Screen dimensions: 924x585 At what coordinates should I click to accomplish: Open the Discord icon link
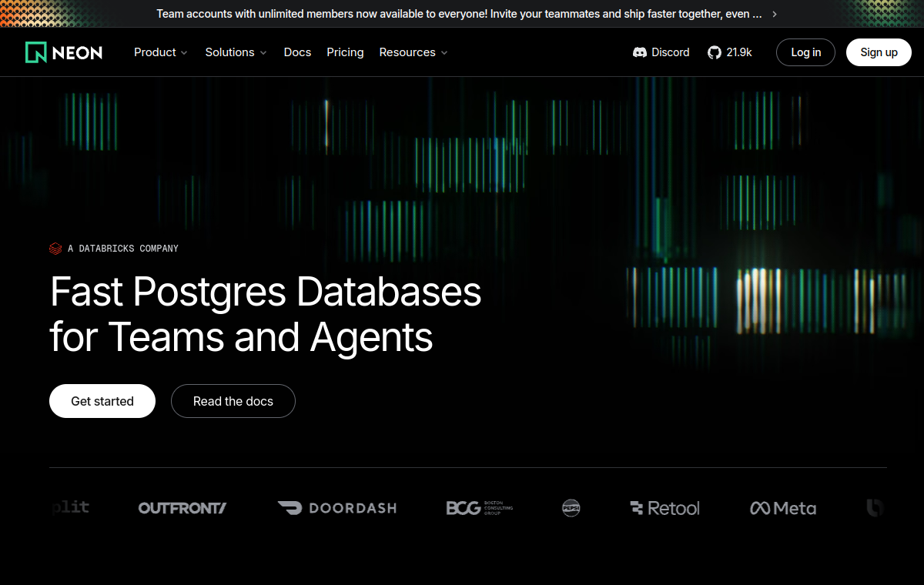click(639, 52)
